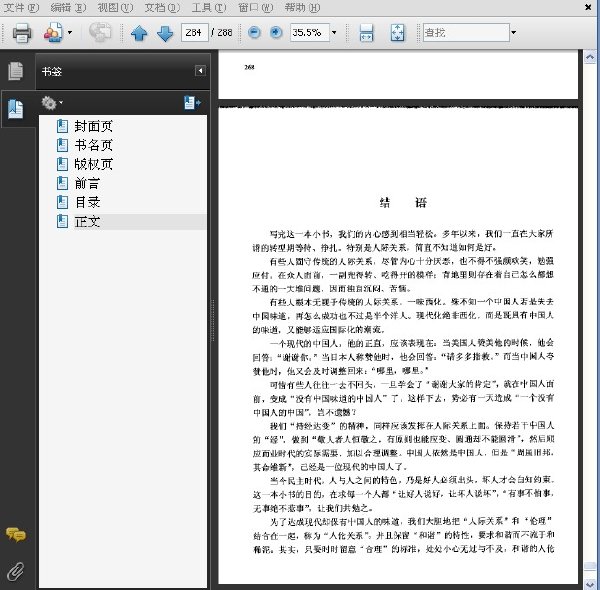Click the zoom percentage field 35.5%
The image size is (600, 590).
click(x=309, y=33)
